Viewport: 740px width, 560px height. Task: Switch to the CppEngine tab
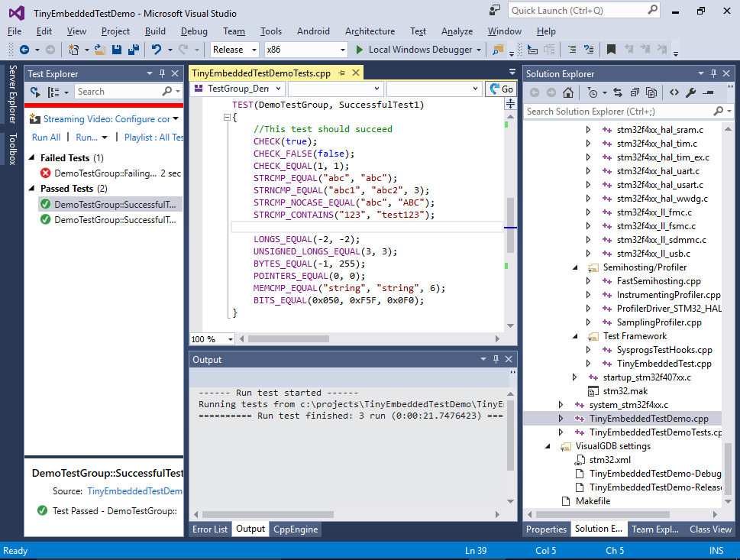tap(296, 529)
